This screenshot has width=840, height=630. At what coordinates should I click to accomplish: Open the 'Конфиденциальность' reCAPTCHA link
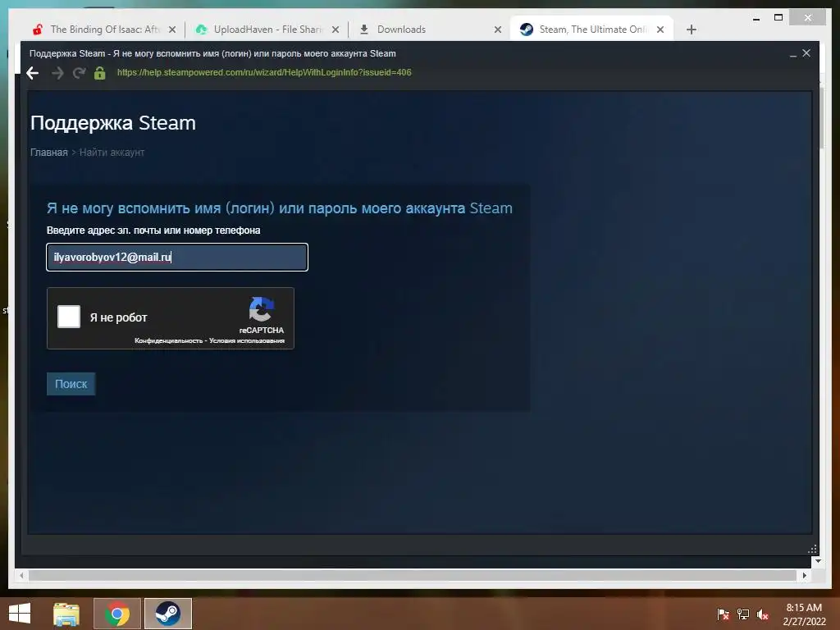pos(168,340)
